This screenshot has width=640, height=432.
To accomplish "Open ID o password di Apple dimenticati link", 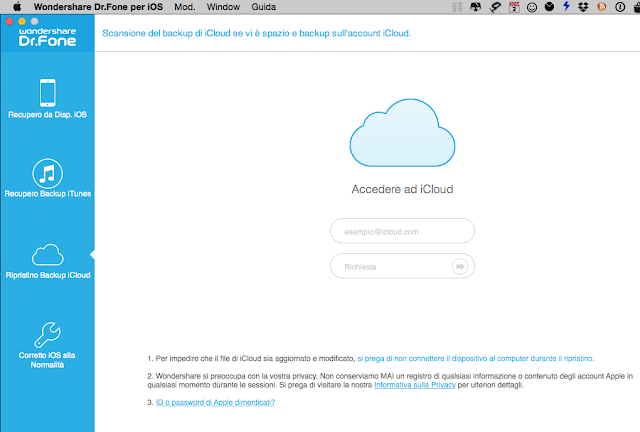I will pos(216,403).
